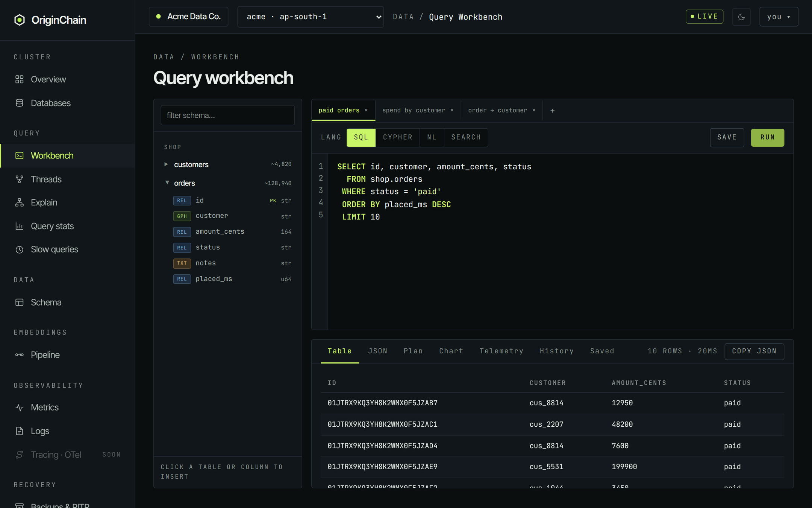Click the Slow queries clock icon
The width and height of the screenshot is (812, 508).
pyautogui.click(x=20, y=249)
